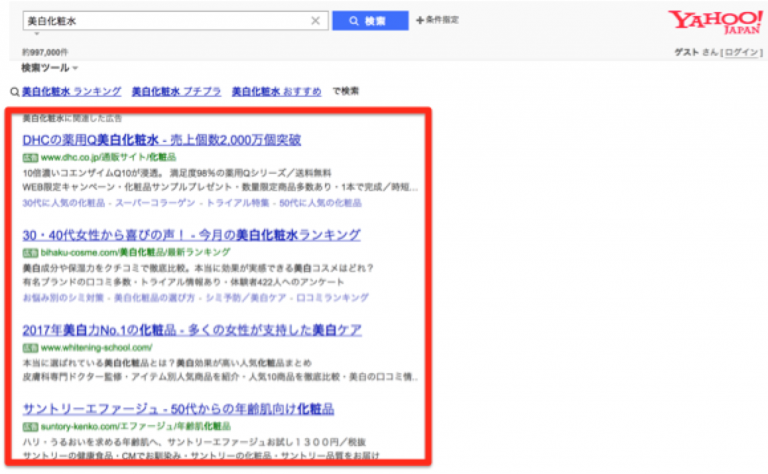Click the ad badge icon beside www.whitening-school.com

pos(30,348)
